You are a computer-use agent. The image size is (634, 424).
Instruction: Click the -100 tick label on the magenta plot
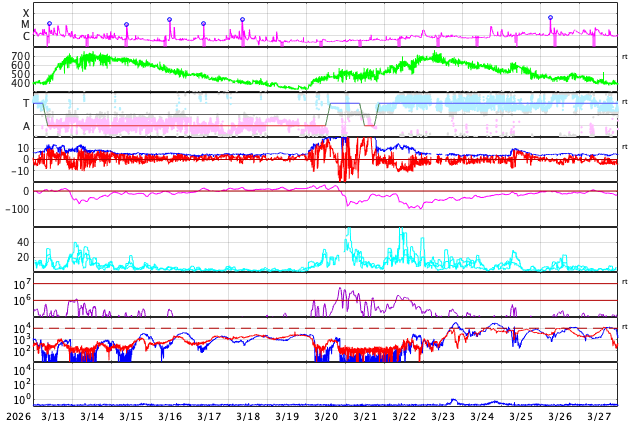coord(17,209)
